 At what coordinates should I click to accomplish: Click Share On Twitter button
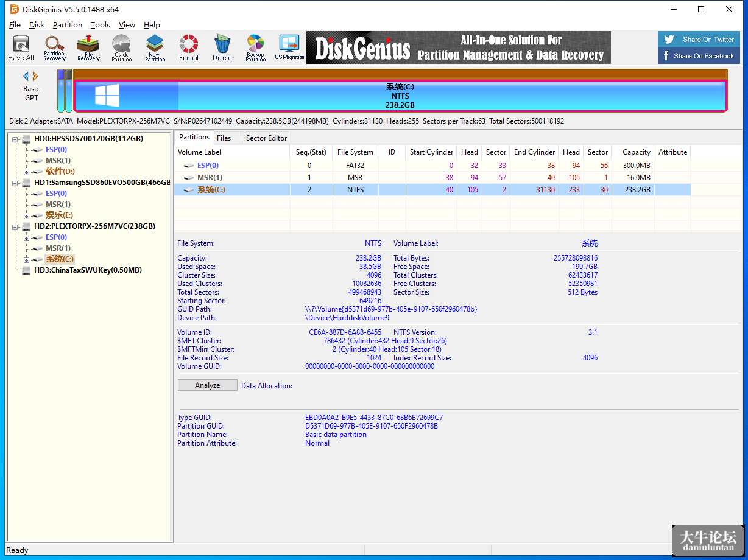pyautogui.click(x=699, y=40)
